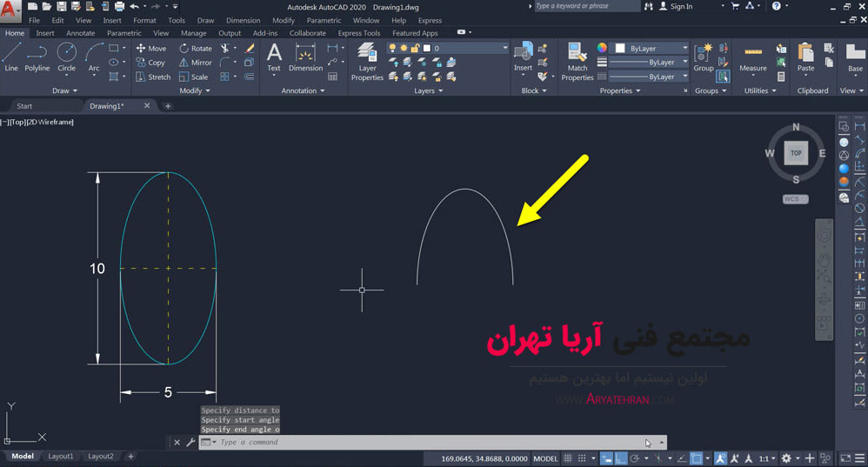Open the Express Tools ribbon tab
This screenshot has height=467, width=868.
(359, 33)
